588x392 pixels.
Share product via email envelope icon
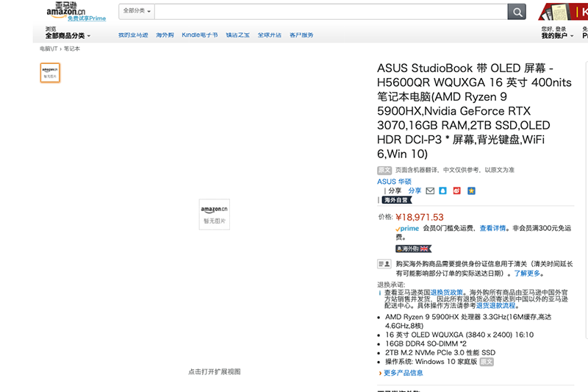pyautogui.click(x=430, y=190)
